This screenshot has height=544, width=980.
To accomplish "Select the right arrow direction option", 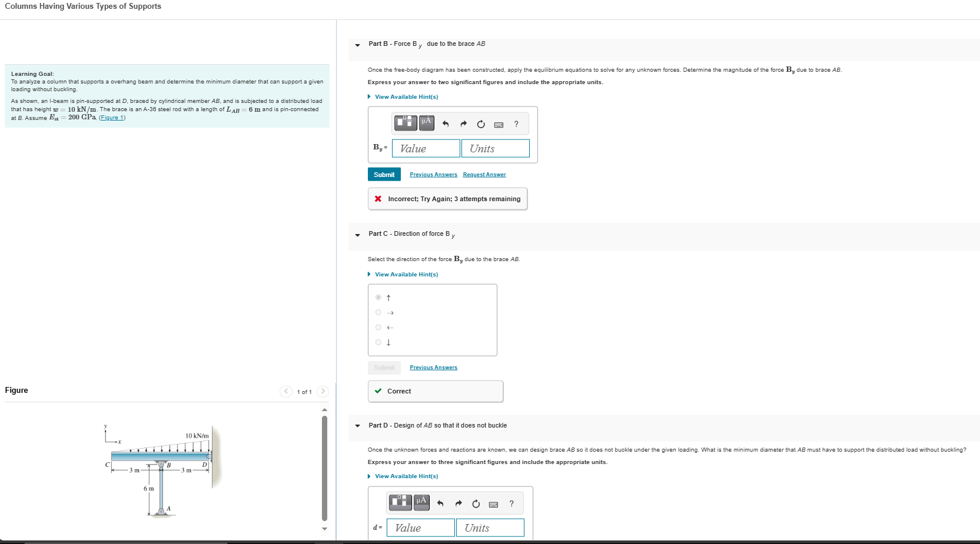I will pyautogui.click(x=378, y=312).
